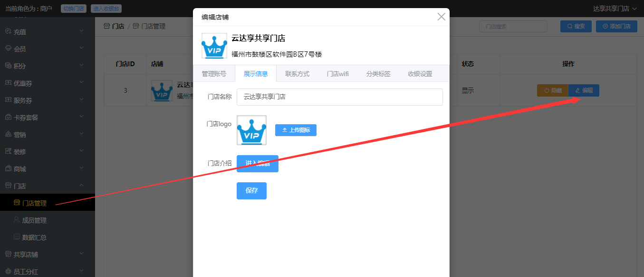The height and width of the screenshot is (277, 644).
Task: Click the breadcrumb 门店 icon
Action: [x=106, y=26]
